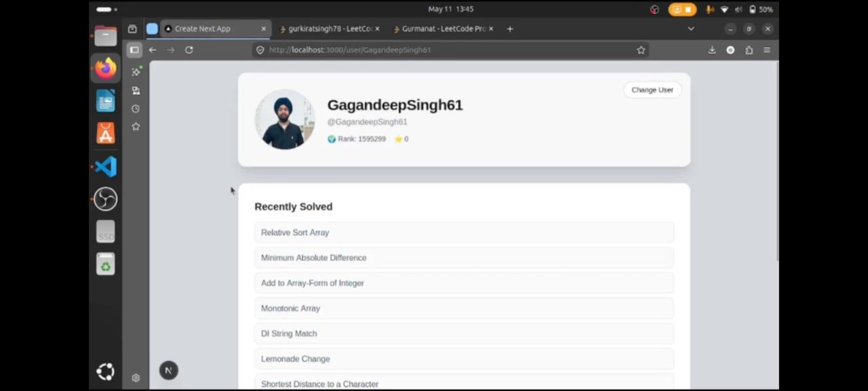Go back to previous page
Viewport: 868px width, 391px height.
(x=153, y=50)
